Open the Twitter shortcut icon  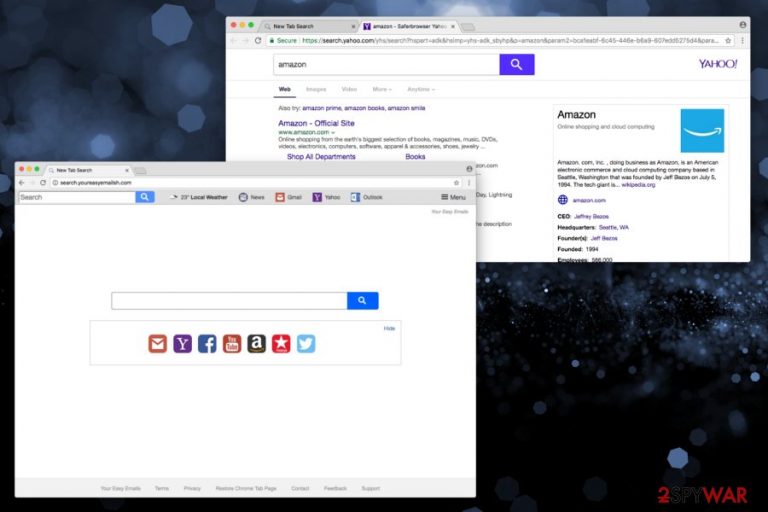point(306,343)
